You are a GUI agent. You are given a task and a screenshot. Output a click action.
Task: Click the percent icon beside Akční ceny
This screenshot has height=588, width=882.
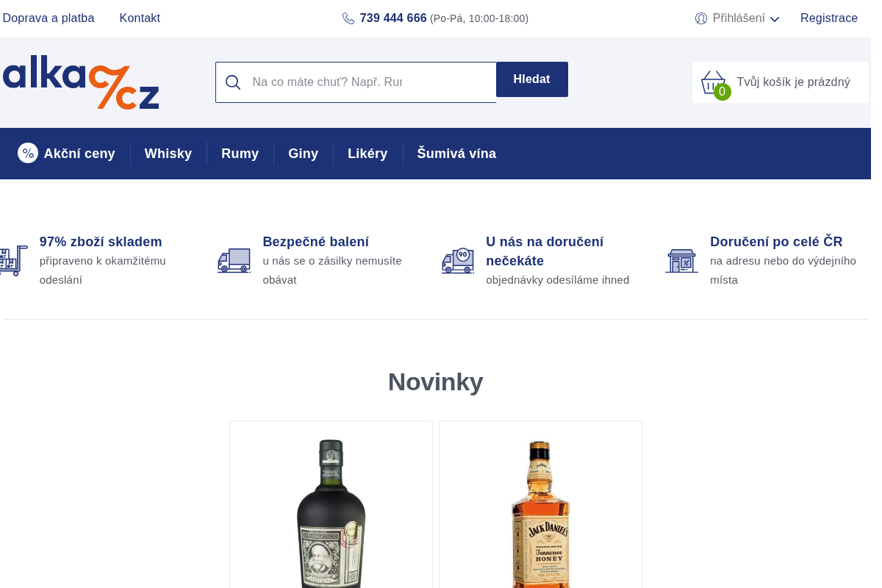[28, 153]
